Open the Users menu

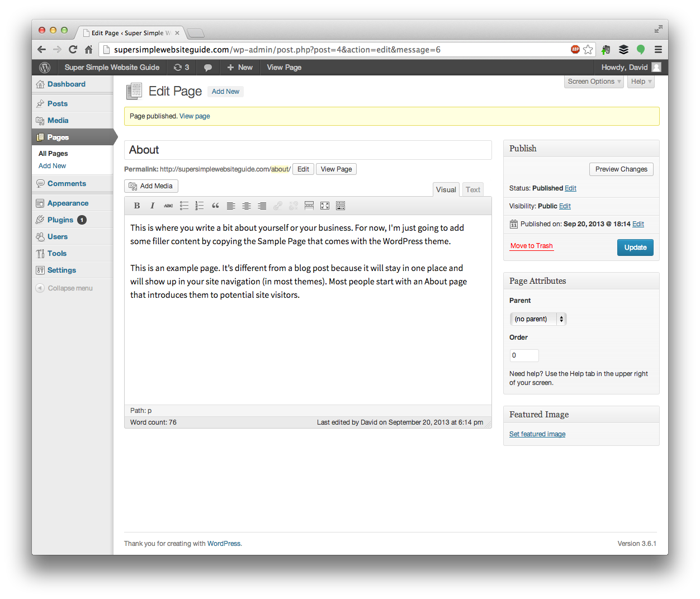[72, 237]
